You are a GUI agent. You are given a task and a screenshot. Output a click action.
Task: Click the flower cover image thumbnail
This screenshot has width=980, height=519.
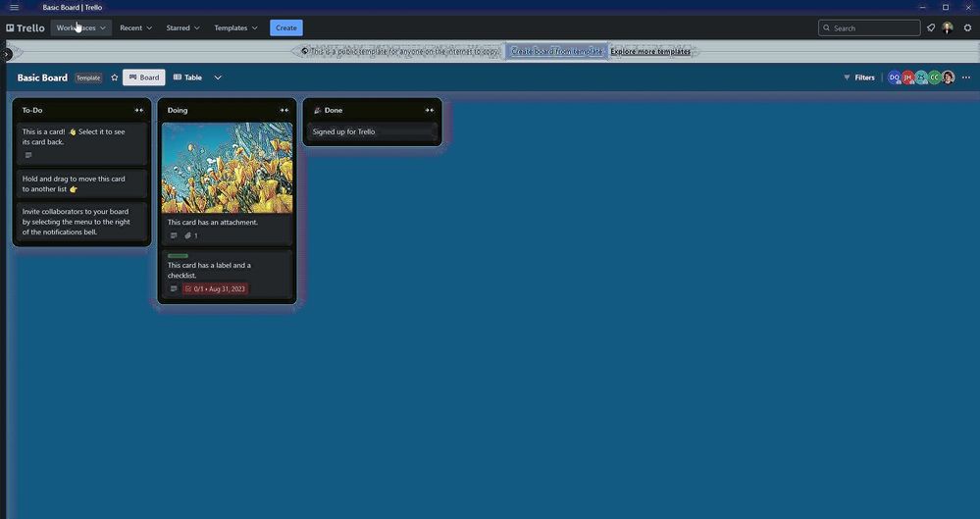pyautogui.click(x=227, y=168)
